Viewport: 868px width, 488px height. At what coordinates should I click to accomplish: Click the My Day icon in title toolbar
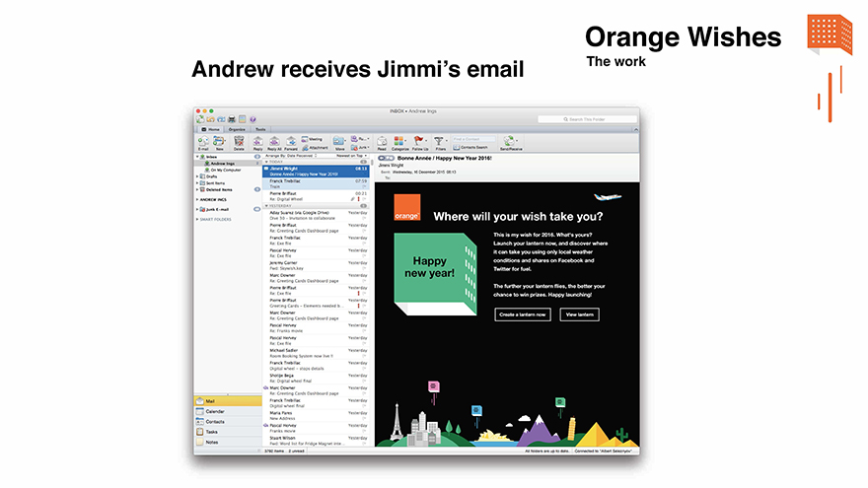tap(242, 119)
